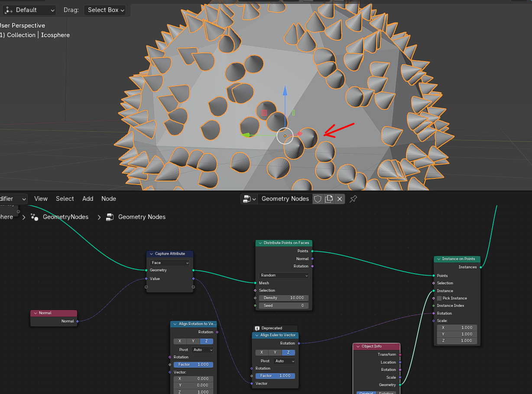Select Y axis in Align Rotation to Vector
The height and width of the screenshot is (394, 532).
(x=193, y=341)
